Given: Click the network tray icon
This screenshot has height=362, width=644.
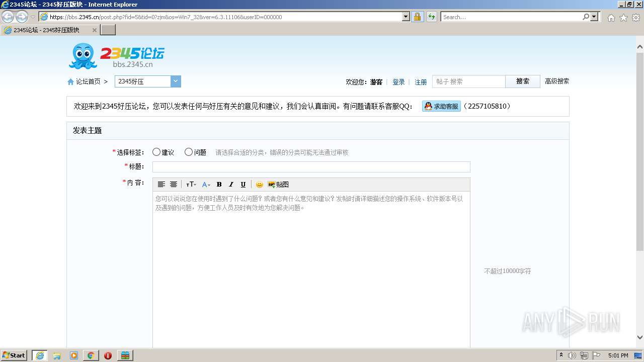Looking at the screenshot, I should tap(584, 355).
